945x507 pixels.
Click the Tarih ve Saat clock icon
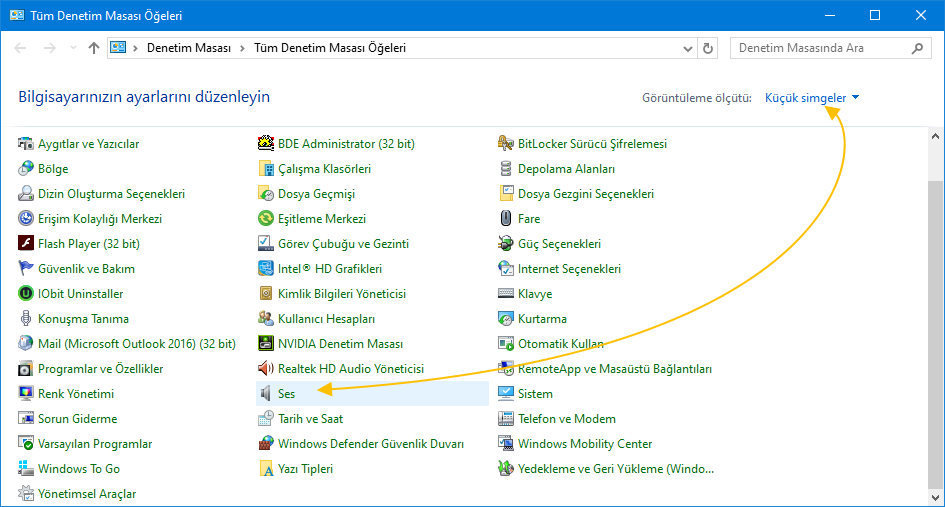click(x=266, y=419)
